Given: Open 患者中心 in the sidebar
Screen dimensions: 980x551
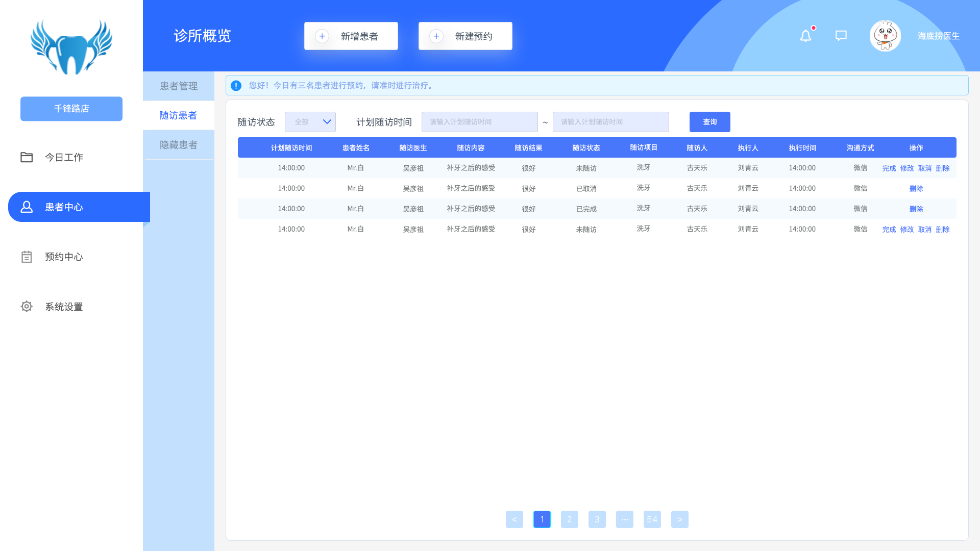Looking at the screenshot, I should (x=79, y=207).
